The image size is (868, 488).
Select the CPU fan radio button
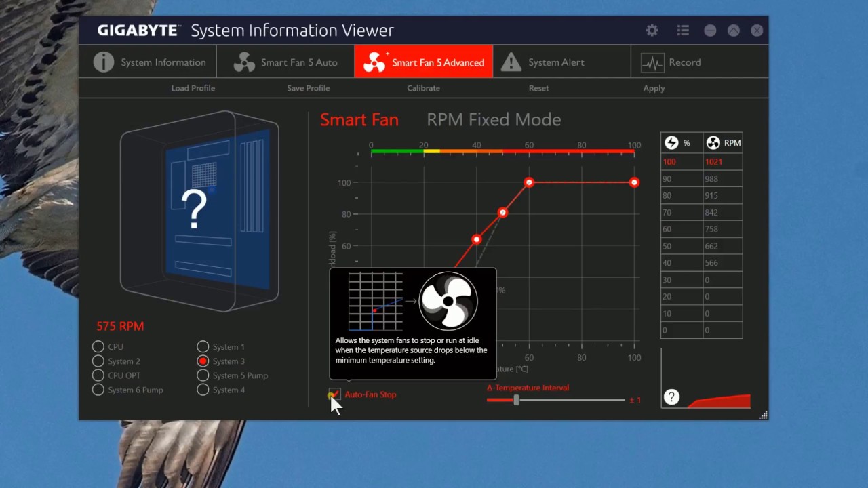(98, 346)
